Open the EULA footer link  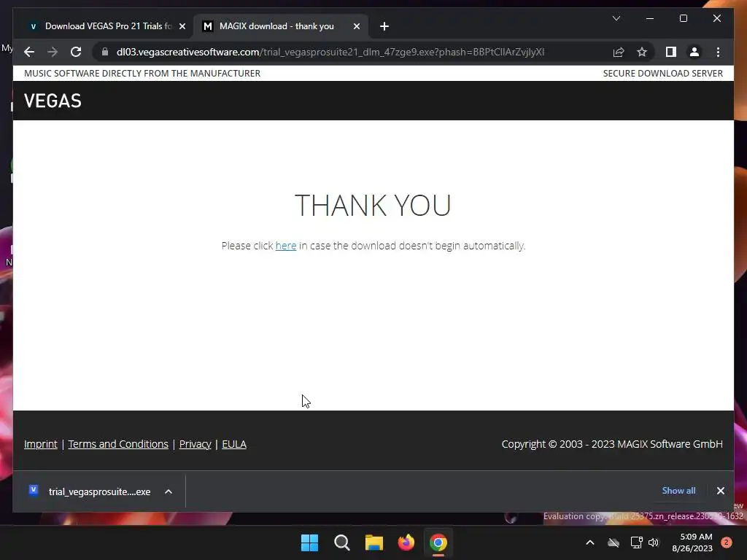(x=234, y=444)
